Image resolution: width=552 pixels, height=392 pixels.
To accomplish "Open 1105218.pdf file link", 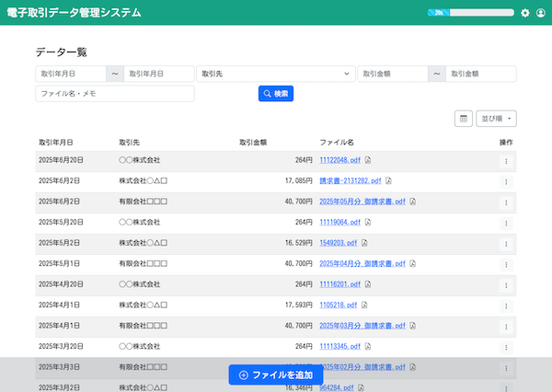I will point(338,305).
